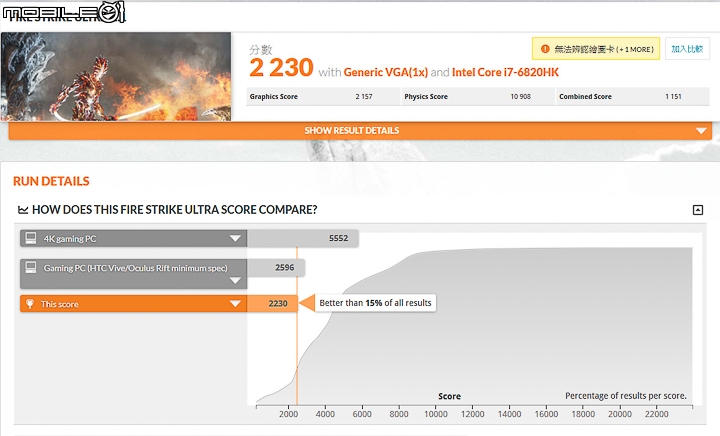Screen dimensions: 720x436
Task: Click the monitor icon on 4K gaming PC
Action: click(31, 238)
